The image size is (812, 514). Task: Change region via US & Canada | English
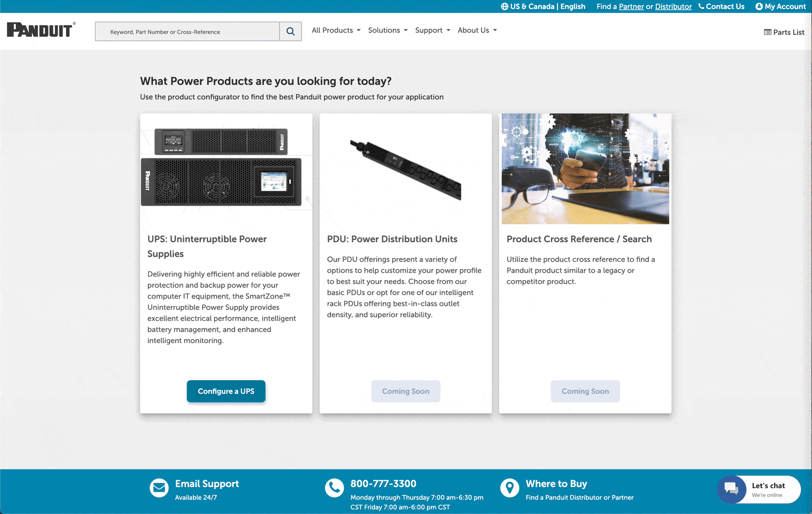(x=543, y=6)
